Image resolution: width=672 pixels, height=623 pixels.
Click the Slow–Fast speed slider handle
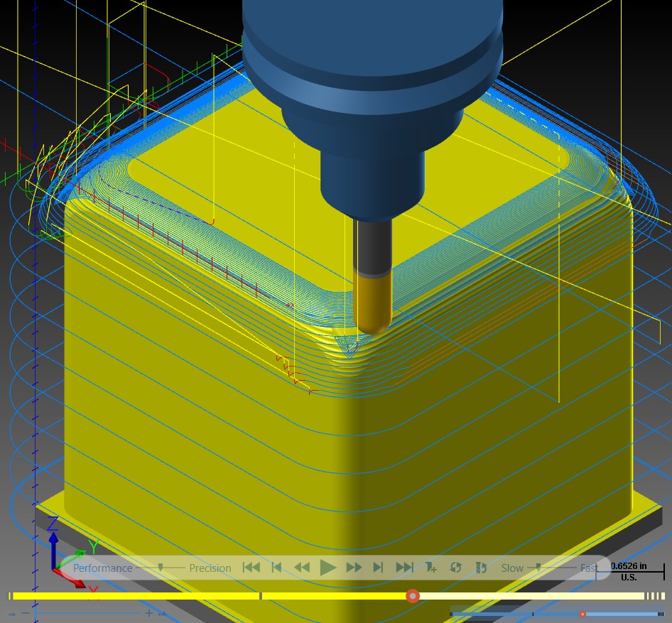point(538,568)
